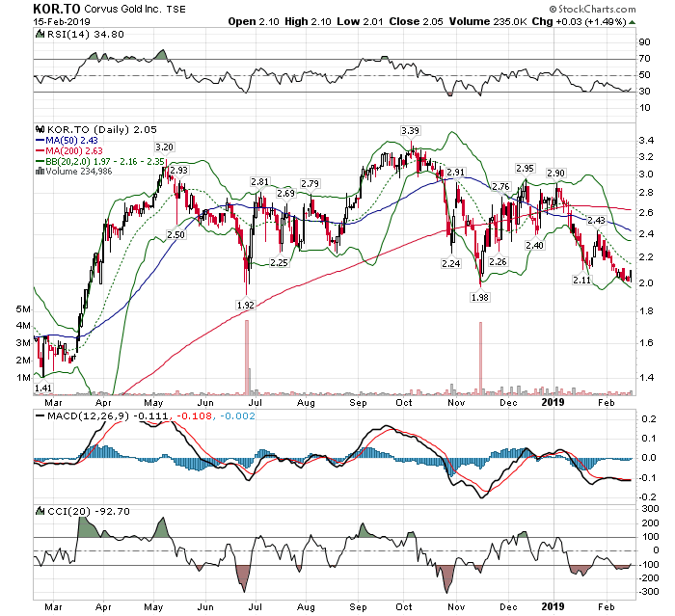Click the StockCharts.com copyright label
The width and height of the screenshot is (675, 616).
pyautogui.click(x=592, y=9)
